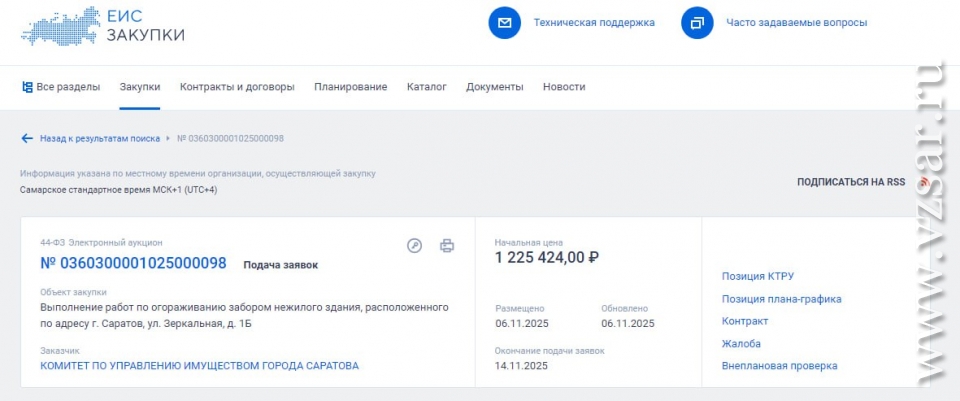Open the 'Закупки' menu tab

[140, 87]
